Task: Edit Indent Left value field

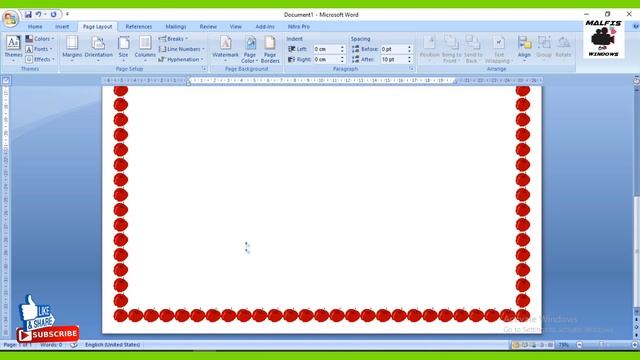Action: (326, 49)
